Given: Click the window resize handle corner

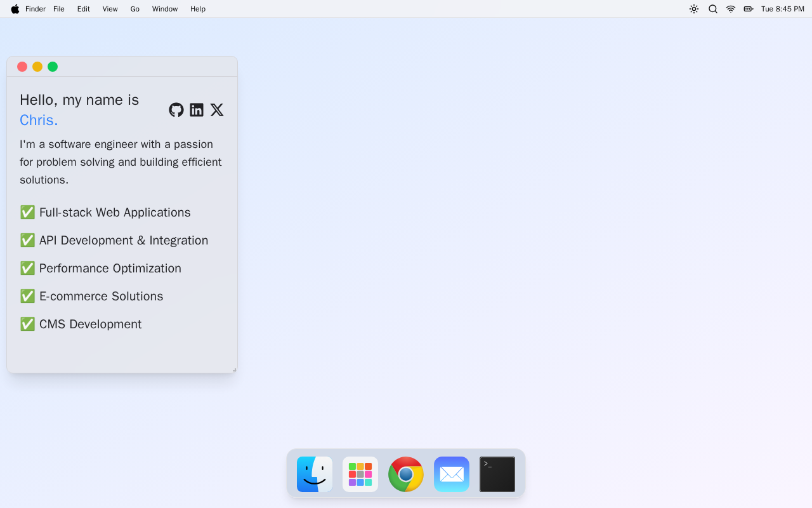Looking at the screenshot, I should (x=234, y=370).
